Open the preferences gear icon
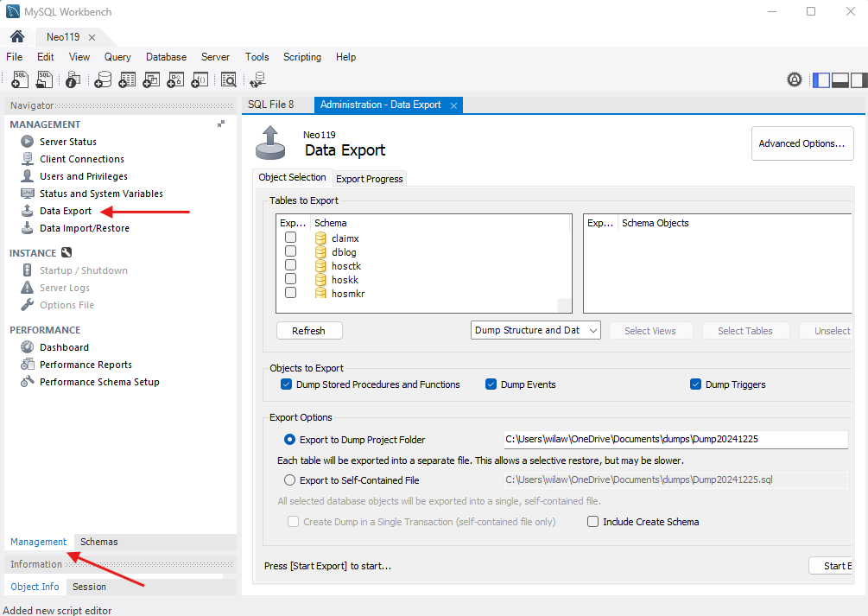Screen dimensions: 868x616 795,79
